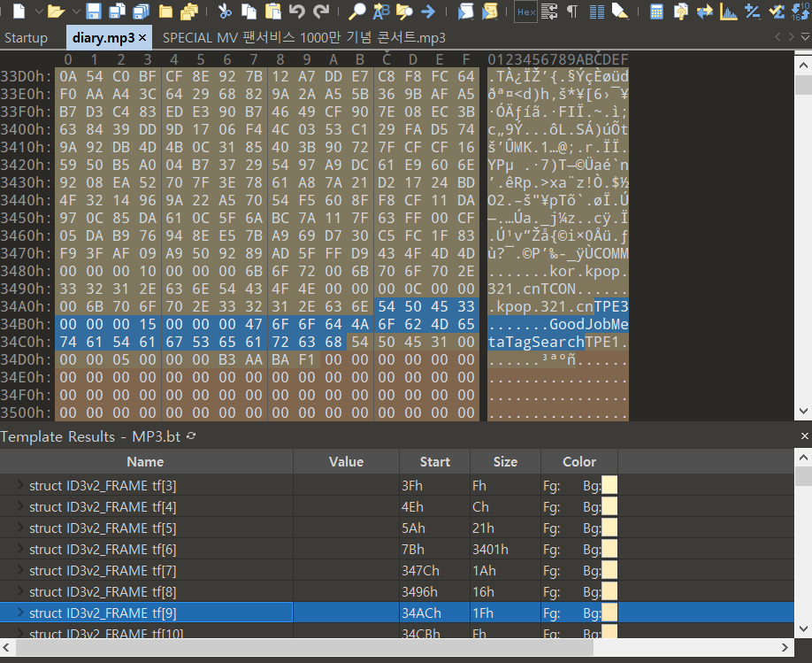
Task: Click the Copy icon
Action: pyautogui.click(x=249, y=11)
